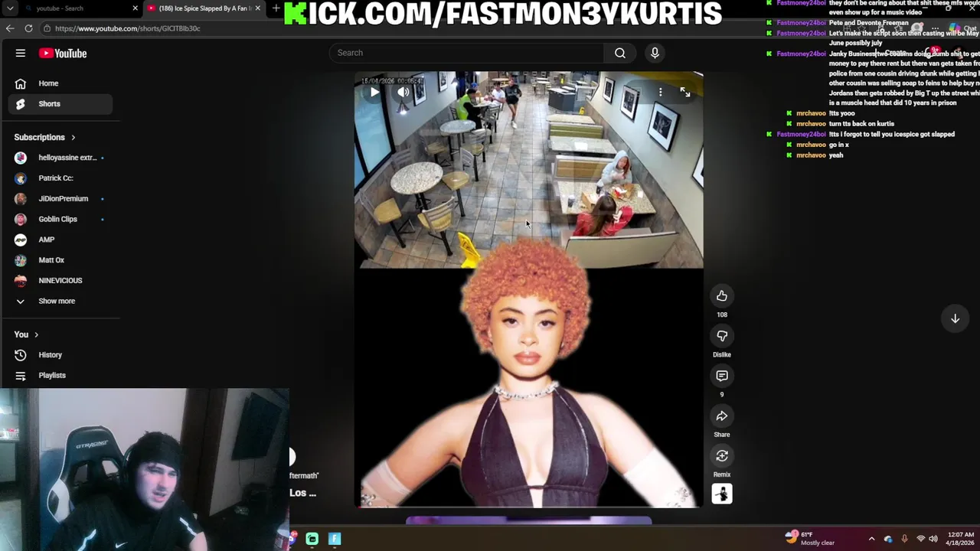Image resolution: width=980 pixels, height=551 pixels.
Task: Dislike this Short with thumbs down
Action: point(722,336)
